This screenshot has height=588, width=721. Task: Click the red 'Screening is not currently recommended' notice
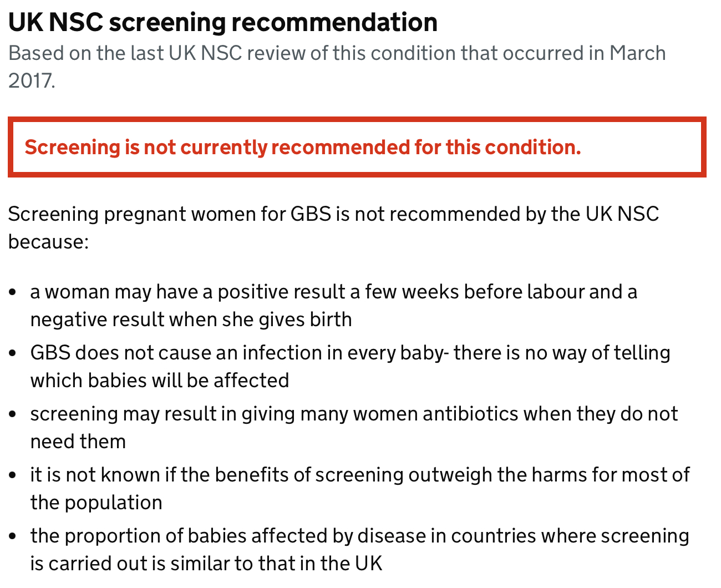click(x=303, y=148)
